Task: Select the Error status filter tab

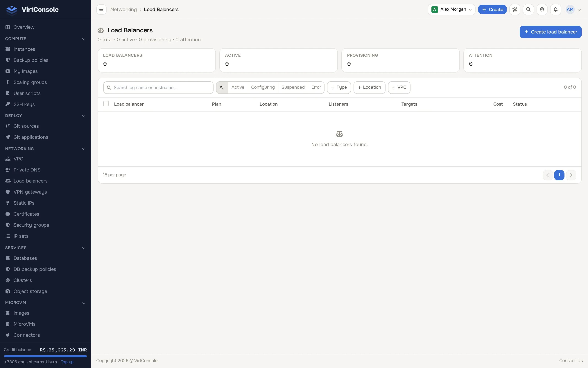Action: pos(316,87)
